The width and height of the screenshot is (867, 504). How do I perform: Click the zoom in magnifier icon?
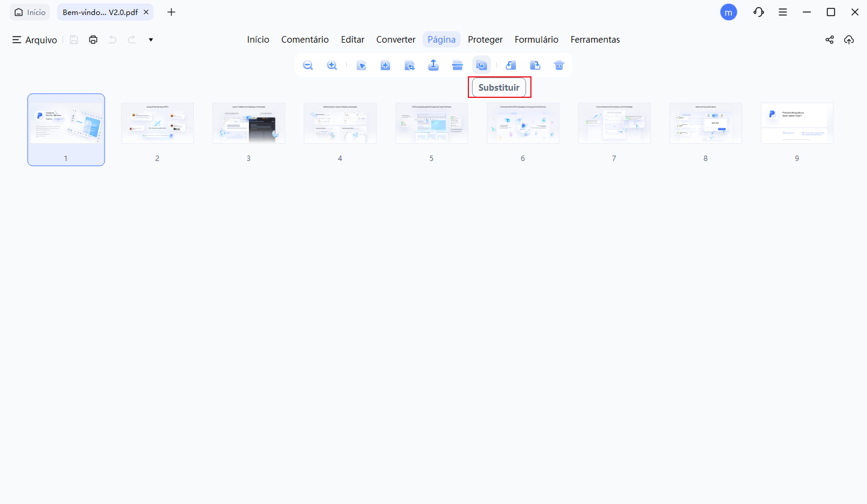point(332,65)
